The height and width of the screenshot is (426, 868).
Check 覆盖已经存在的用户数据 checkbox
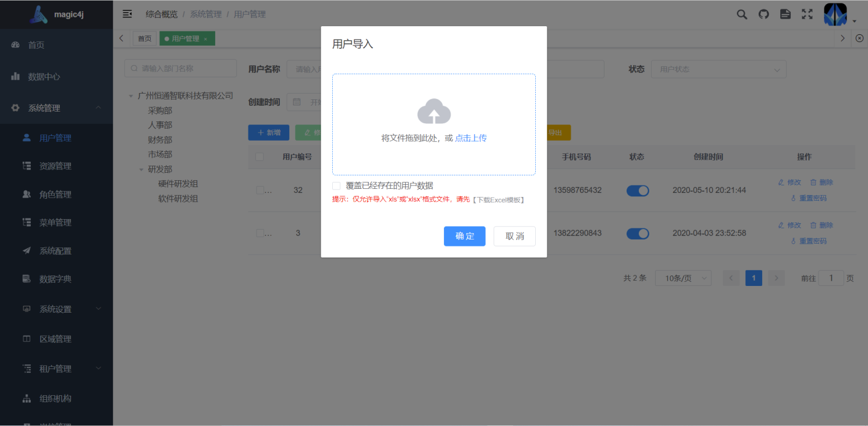coord(336,185)
